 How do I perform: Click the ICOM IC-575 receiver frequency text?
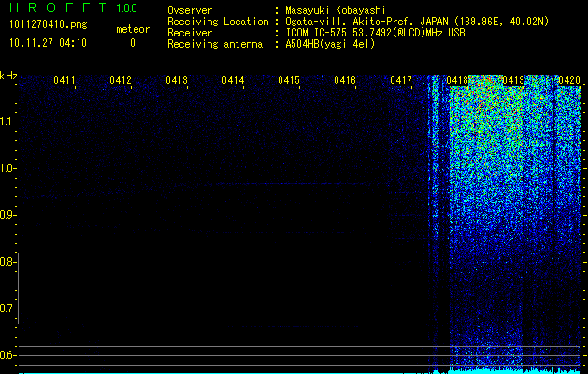click(x=375, y=33)
